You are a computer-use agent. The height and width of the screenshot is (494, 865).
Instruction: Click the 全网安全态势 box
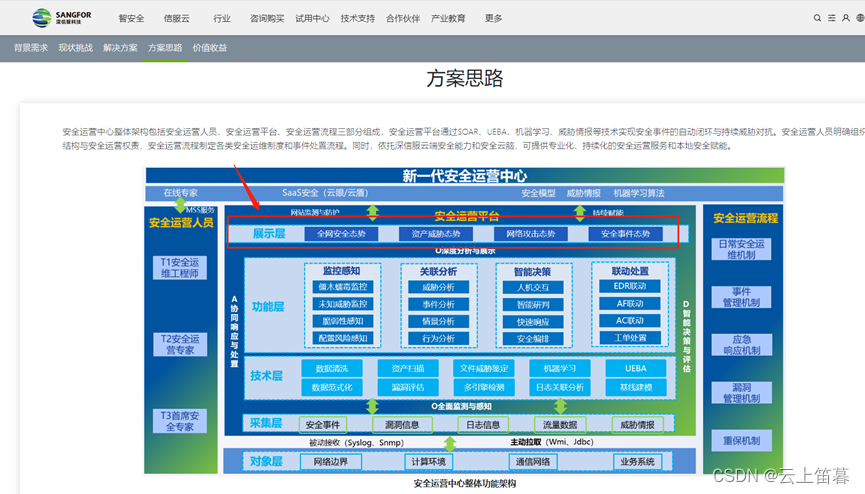[341, 233]
